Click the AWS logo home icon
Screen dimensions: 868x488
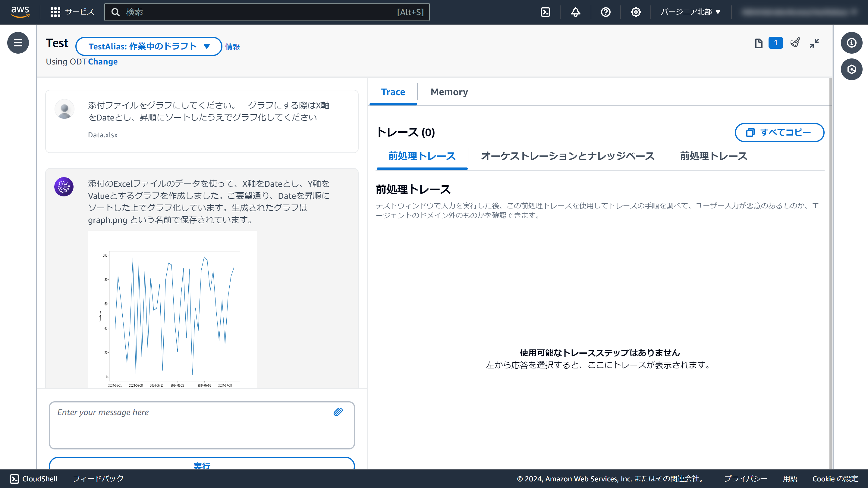pos(20,12)
